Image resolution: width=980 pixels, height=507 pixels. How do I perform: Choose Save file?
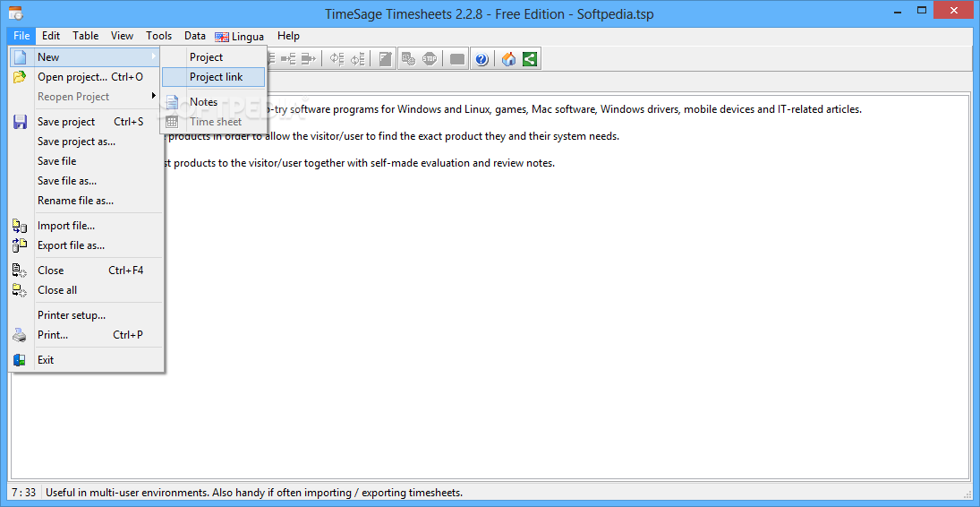tap(86, 161)
